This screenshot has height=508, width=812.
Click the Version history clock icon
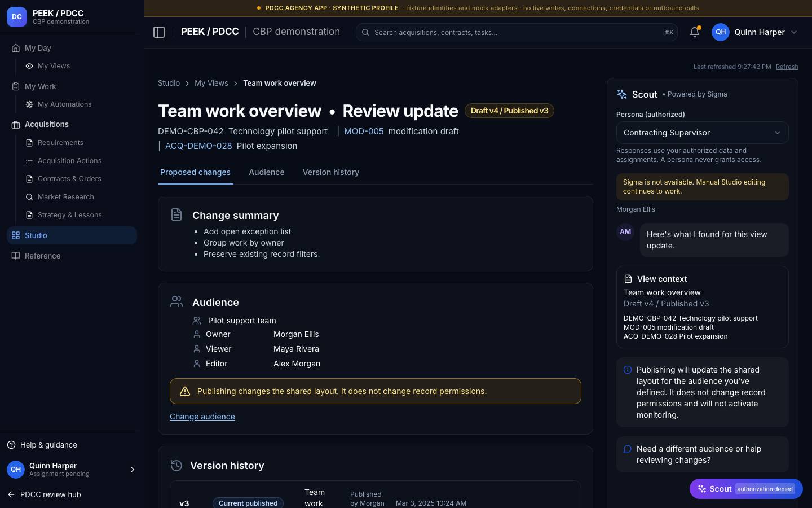coord(176,465)
